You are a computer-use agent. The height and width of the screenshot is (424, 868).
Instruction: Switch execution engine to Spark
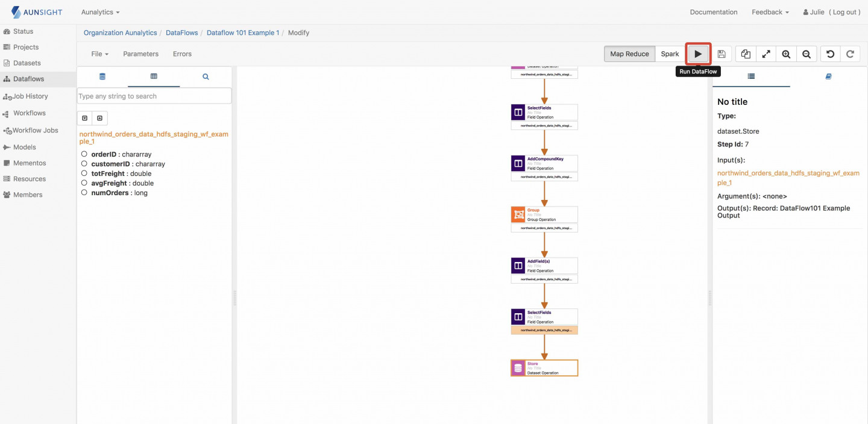tap(670, 54)
